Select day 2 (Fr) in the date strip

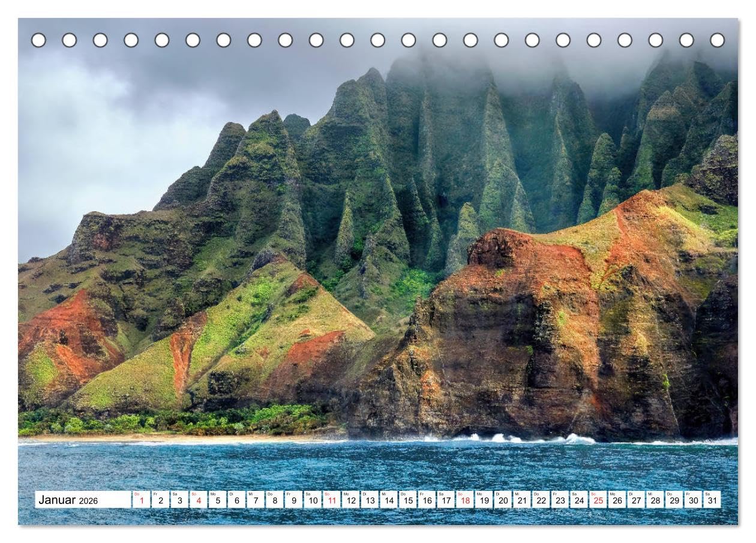[160, 500]
